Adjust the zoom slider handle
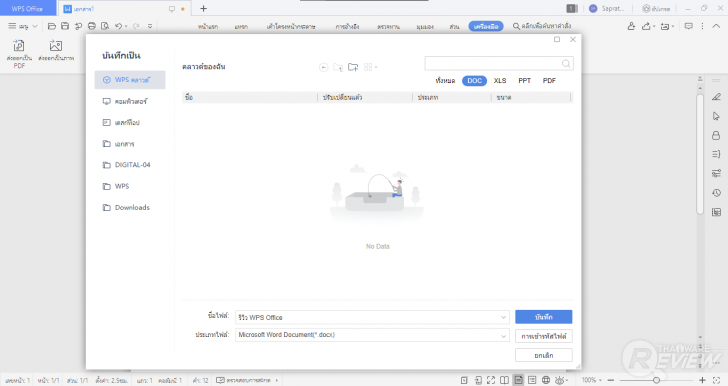Viewport: 728px width, 386px height. (x=656, y=380)
